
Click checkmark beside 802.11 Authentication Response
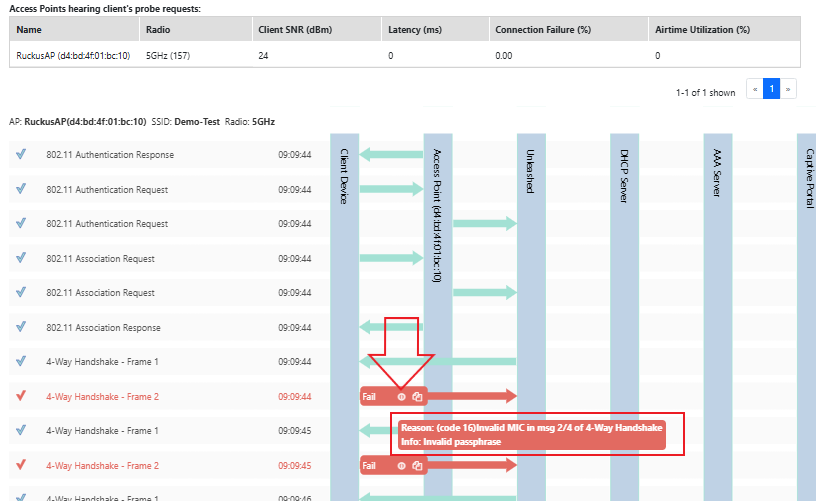coord(21,155)
